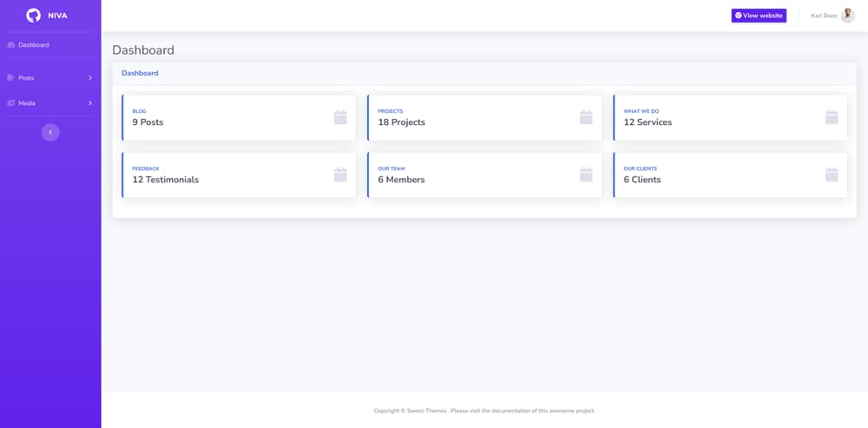Image resolution: width=868 pixels, height=428 pixels.
Task: Click the Posts folder icon in sidebar
Action: click(x=11, y=78)
